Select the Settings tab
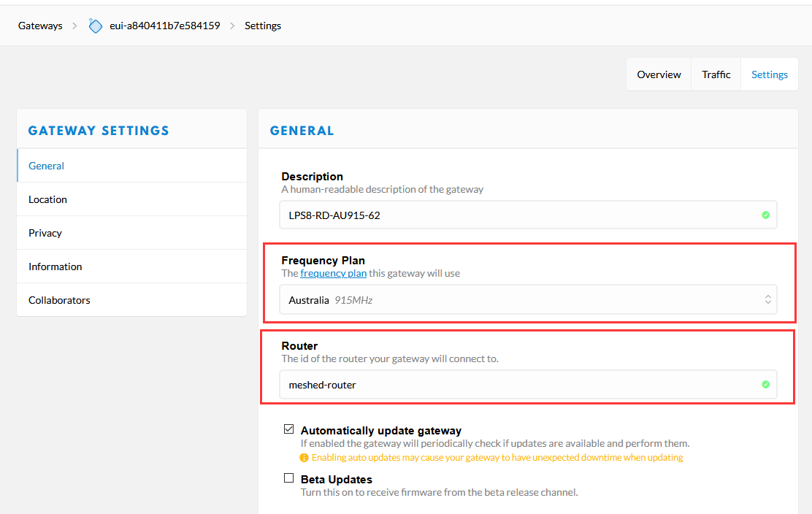 click(770, 74)
